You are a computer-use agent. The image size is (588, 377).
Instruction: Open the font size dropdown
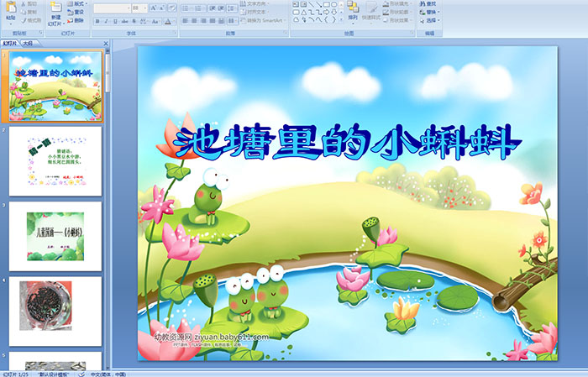(145, 8)
